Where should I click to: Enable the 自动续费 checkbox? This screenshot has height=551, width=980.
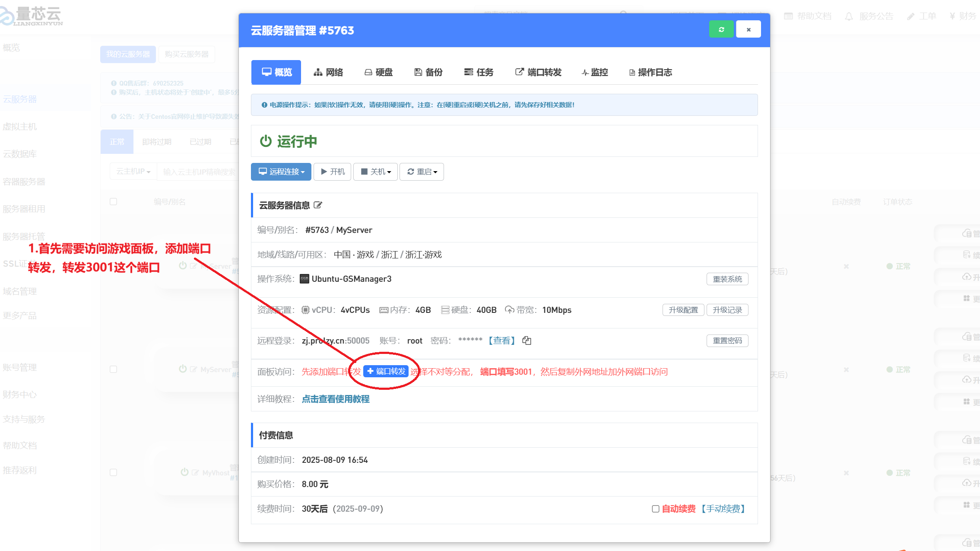655,509
